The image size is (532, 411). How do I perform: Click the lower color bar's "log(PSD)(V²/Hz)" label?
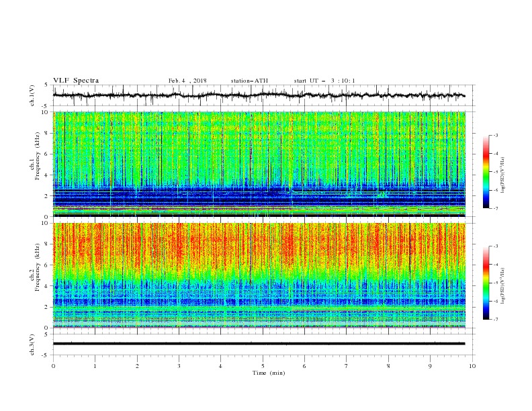[502, 286]
